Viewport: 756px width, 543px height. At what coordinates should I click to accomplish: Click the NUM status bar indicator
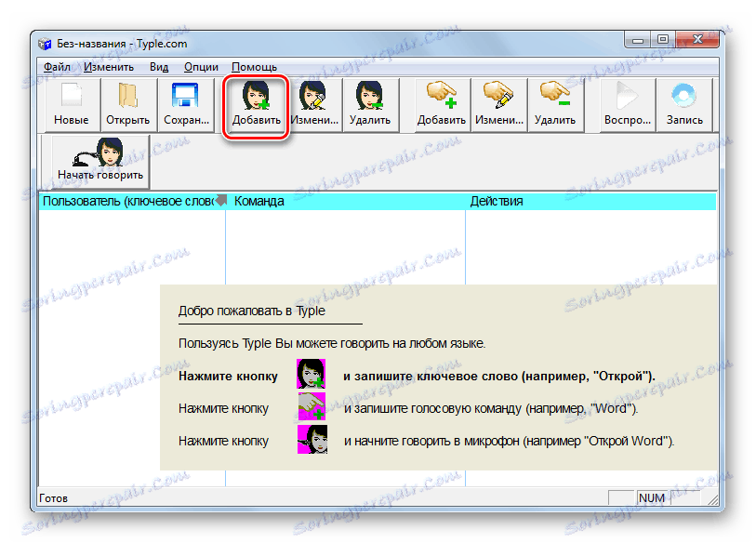click(651, 498)
